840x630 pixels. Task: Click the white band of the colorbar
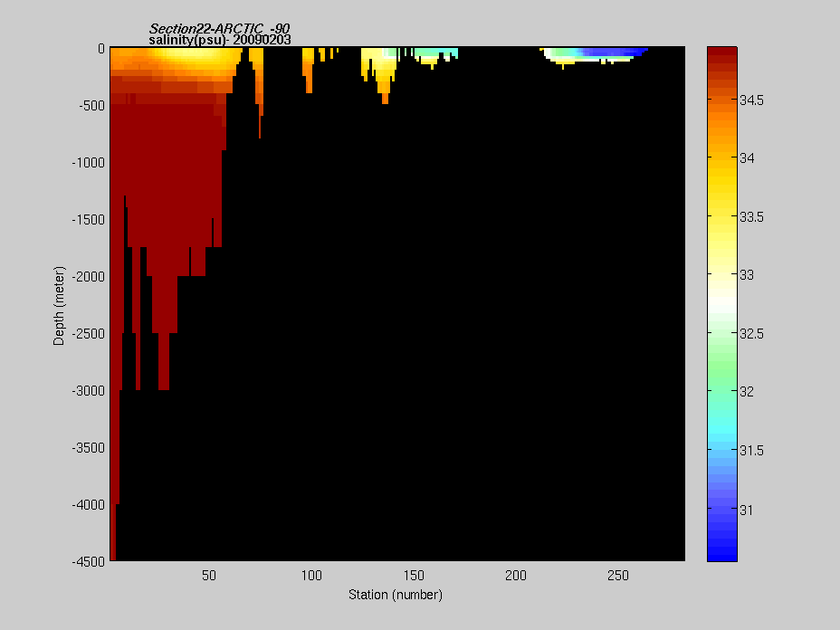coord(722,301)
